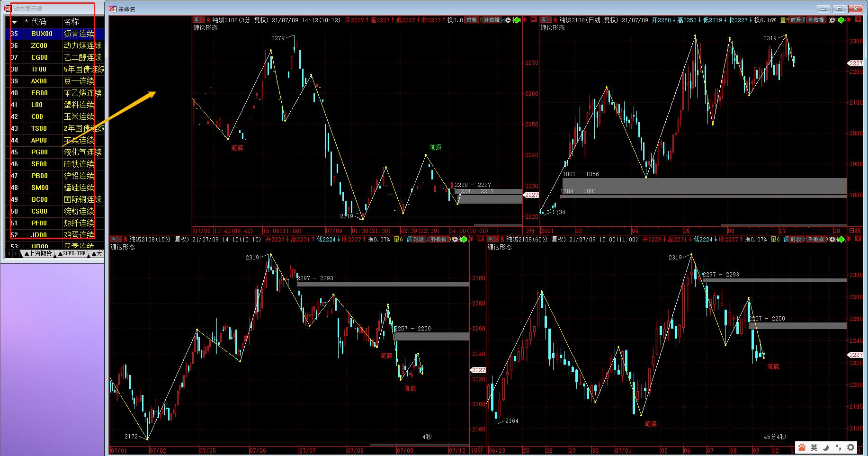Viewport: 868px width, 456px height.
Task: Click input method settings gear icon
Action: coord(851,447)
